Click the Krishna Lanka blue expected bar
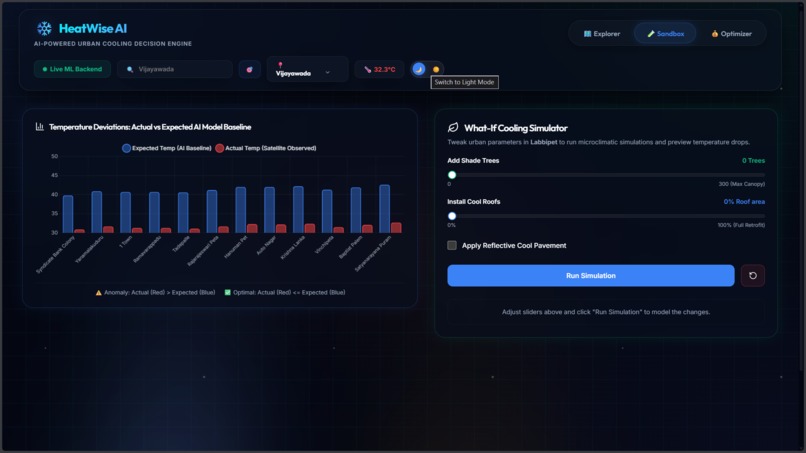 pos(298,210)
